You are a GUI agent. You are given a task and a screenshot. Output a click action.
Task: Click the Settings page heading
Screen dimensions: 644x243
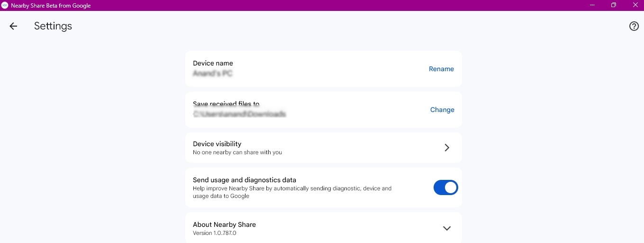tap(53, 26)
